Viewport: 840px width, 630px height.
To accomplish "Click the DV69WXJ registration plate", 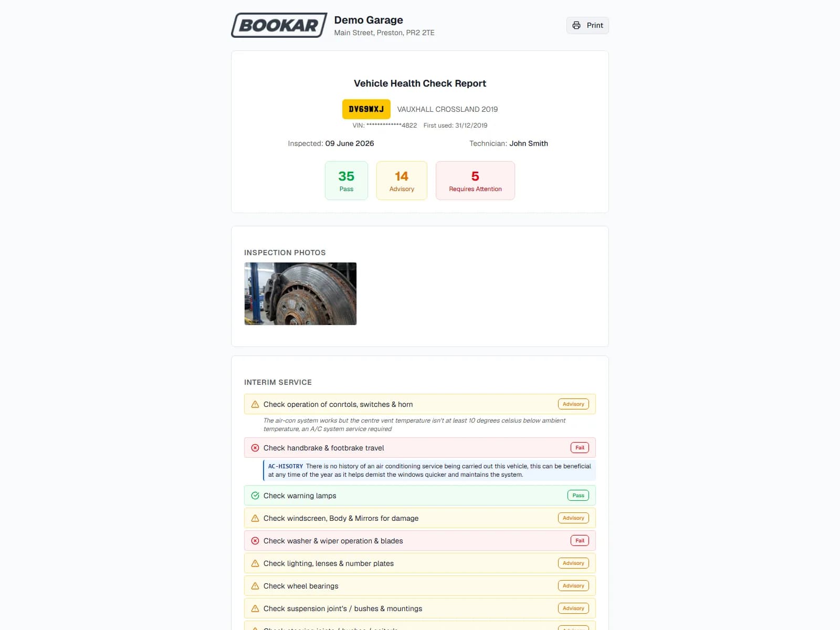I will pyautogui.click(x=366, y=109).
